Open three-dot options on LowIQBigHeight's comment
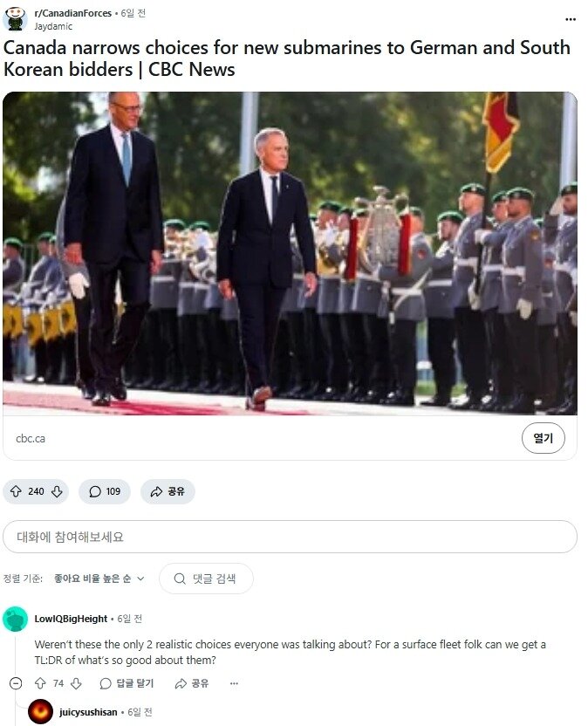This screenshot has height=726, width=588. point(235,683)
